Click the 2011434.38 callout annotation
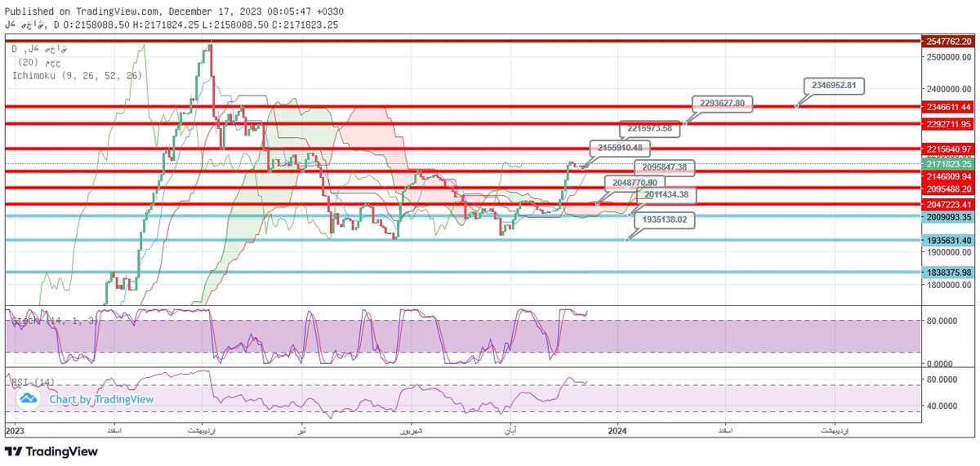 (x=666, y=195)
